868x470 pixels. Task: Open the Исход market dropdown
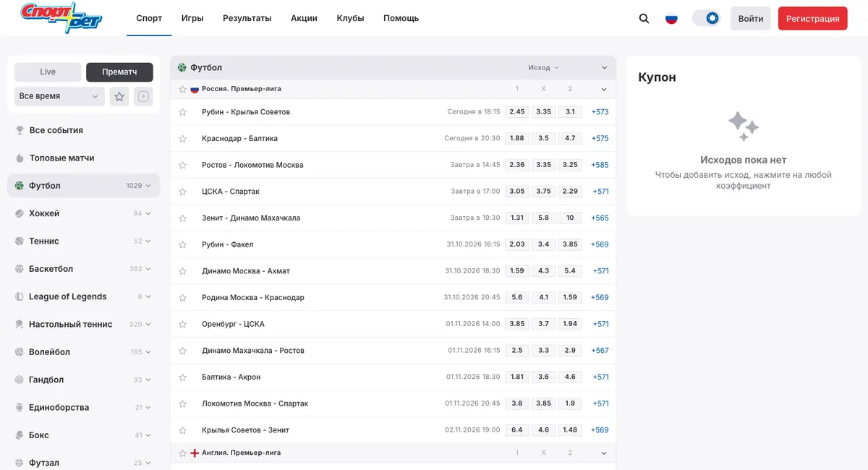tap(543, 68)
